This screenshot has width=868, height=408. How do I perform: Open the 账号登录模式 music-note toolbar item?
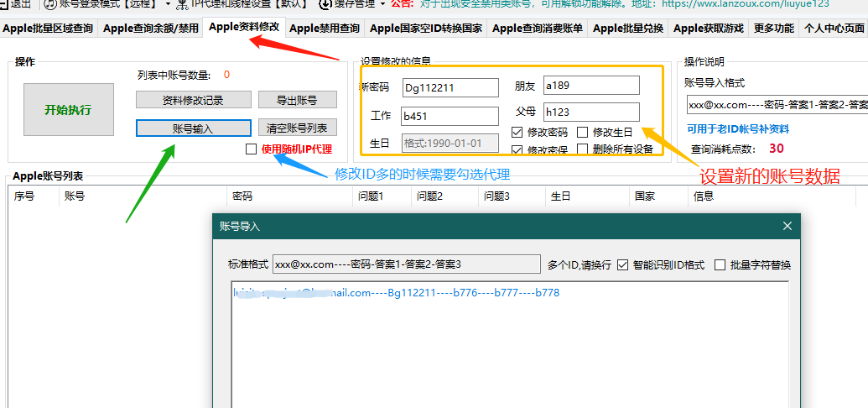pyautogui.click(x=50, y=4)
